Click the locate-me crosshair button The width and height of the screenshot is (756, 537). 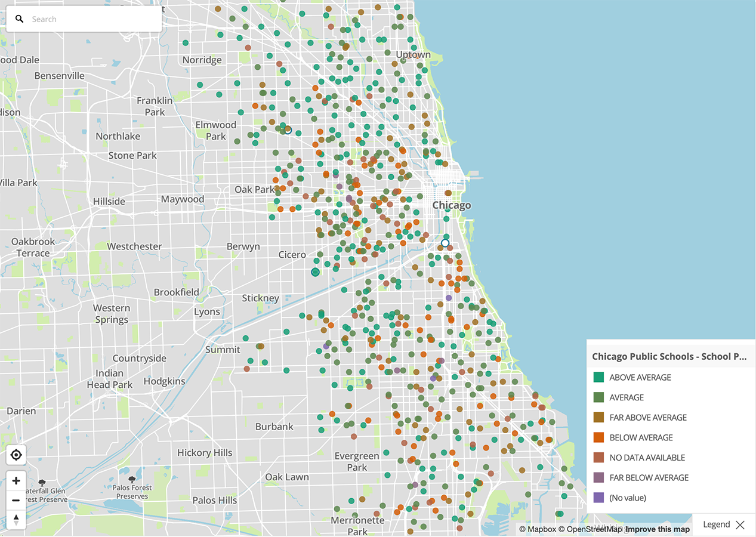tap(16, 455)
